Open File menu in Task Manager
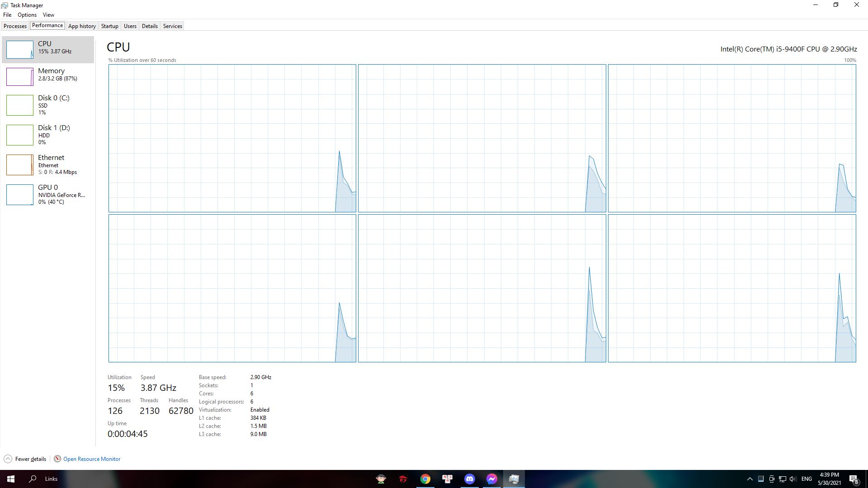868x488 pixels. click(x=7, y=14)
